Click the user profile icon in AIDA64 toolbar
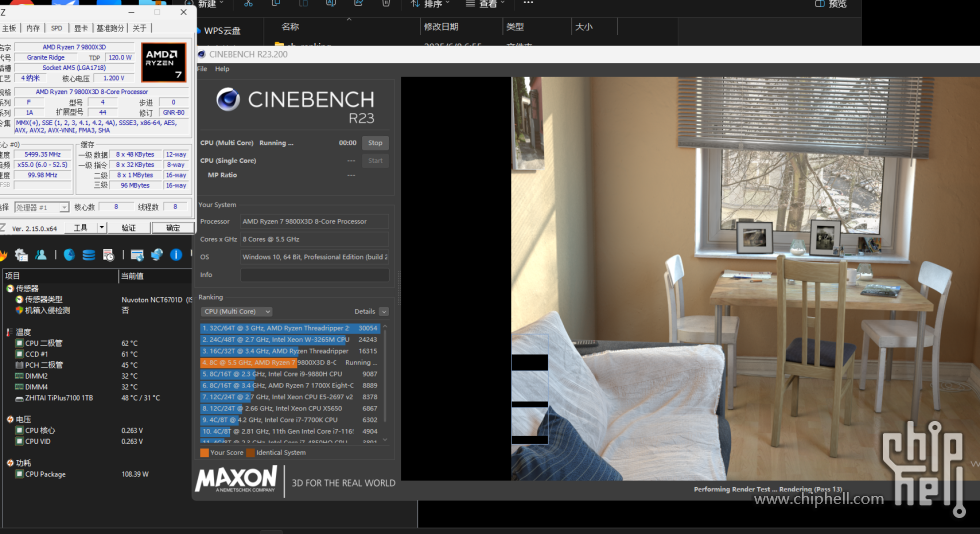This screenshot has width=980, height=534. [41, 254]
